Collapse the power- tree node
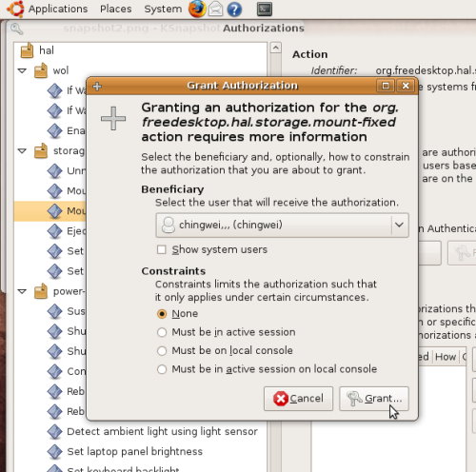The width and height of the screenshot is (476, 472). 22,291
